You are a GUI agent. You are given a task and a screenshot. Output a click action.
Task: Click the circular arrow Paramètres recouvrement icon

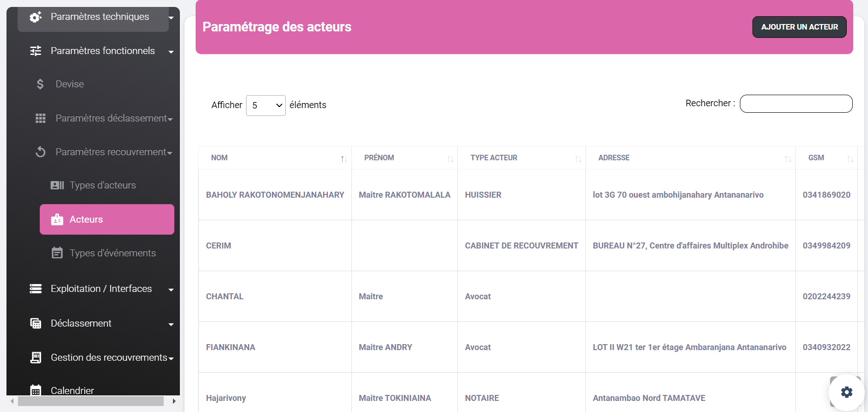(x=41, y=152)
